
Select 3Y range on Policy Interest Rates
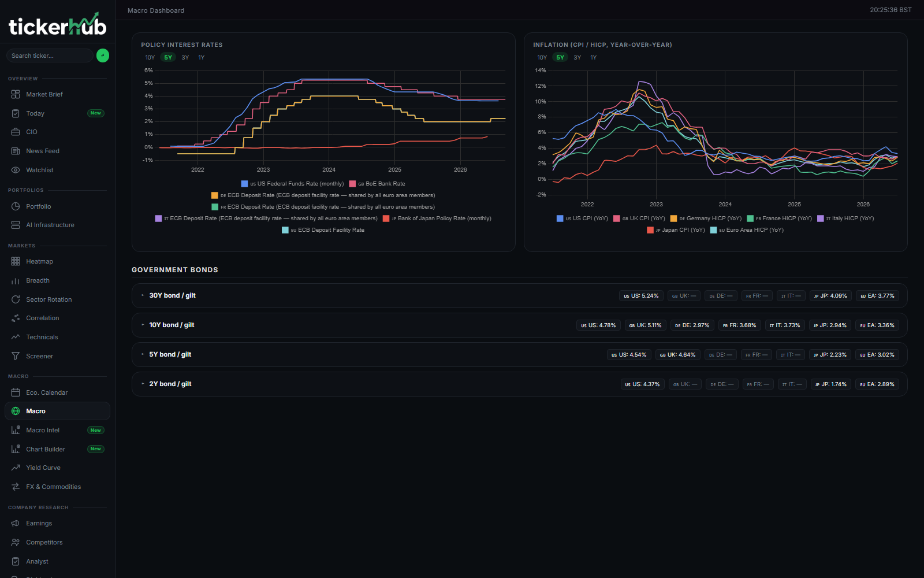pyautogui.click(x=185, y=57)
